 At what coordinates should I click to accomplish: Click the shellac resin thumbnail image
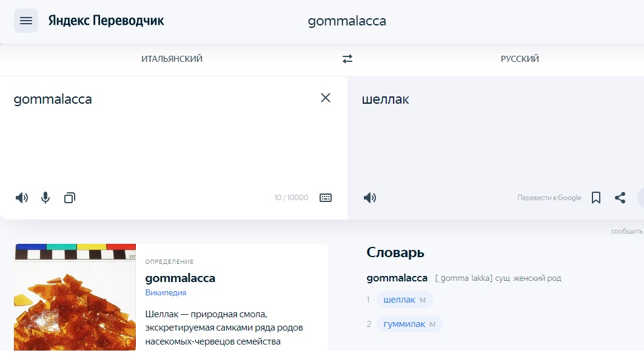pos(75,297)
